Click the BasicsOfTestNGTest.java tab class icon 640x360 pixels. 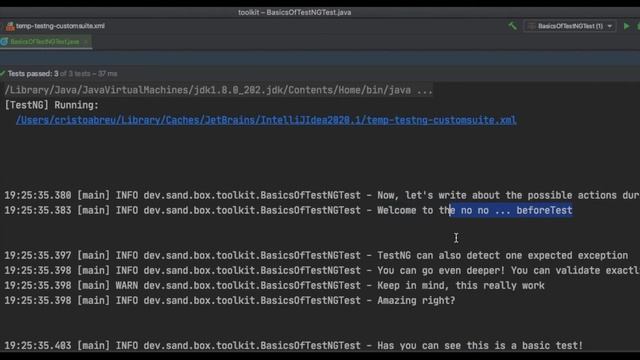4,42
